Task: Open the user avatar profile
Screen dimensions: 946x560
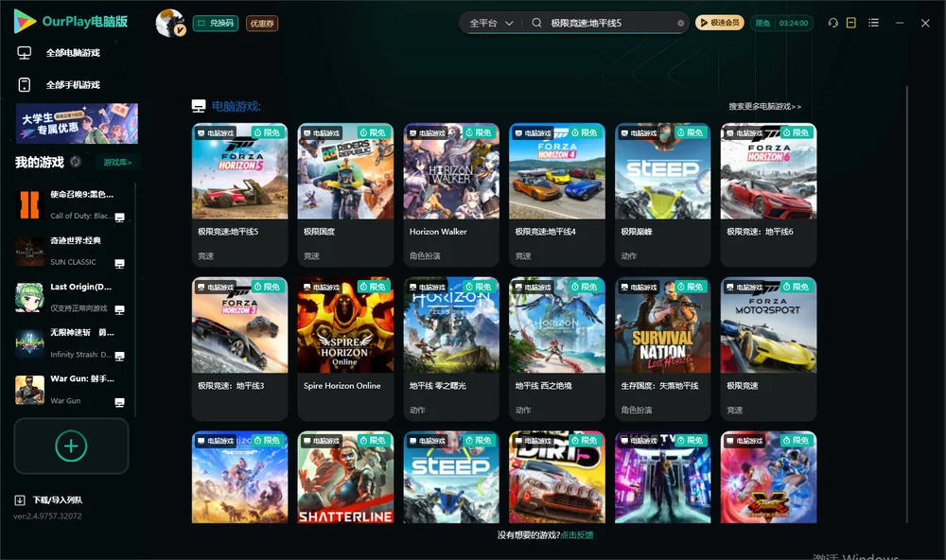Action: click(x=169, y=23)
